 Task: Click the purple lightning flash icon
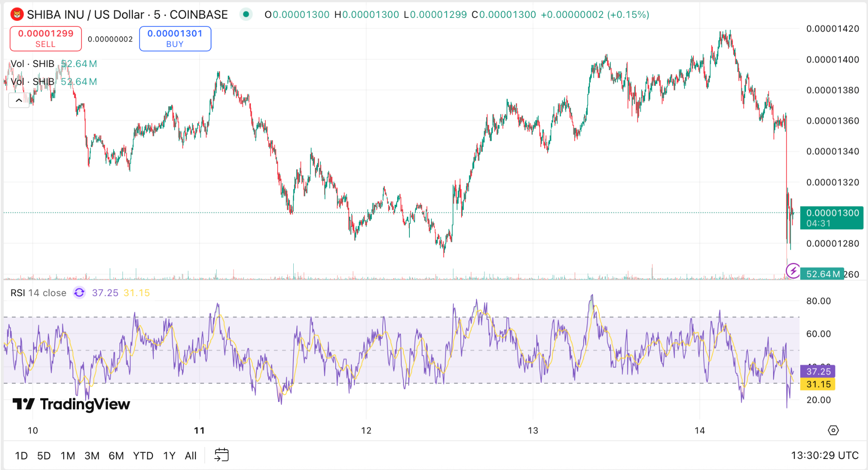pos(793,271)
